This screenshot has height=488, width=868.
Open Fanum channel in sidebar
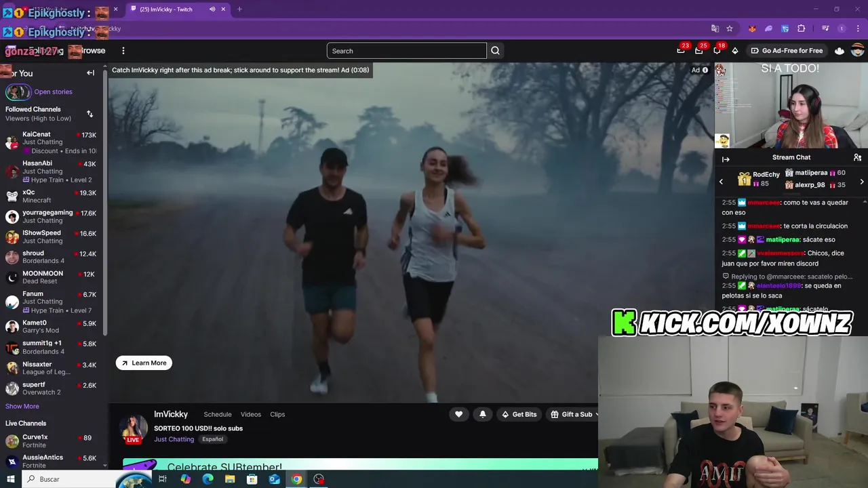coord(52,302)
